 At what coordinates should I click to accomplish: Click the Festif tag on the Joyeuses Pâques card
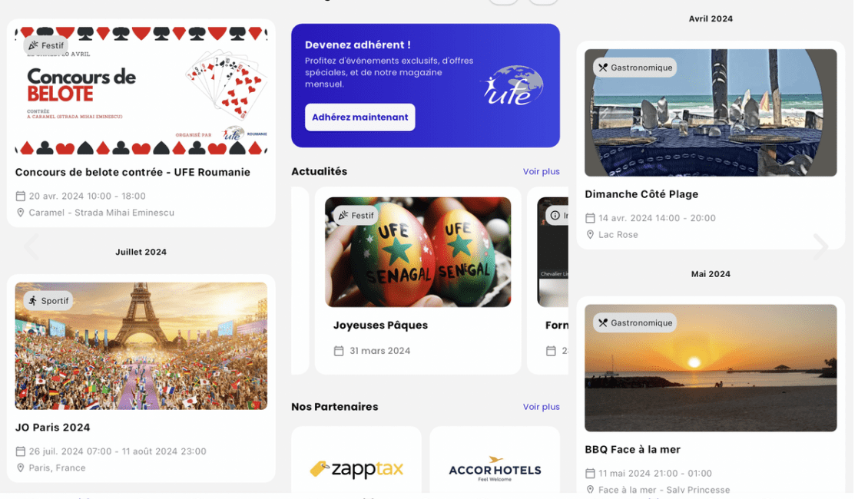pos(356,215)
